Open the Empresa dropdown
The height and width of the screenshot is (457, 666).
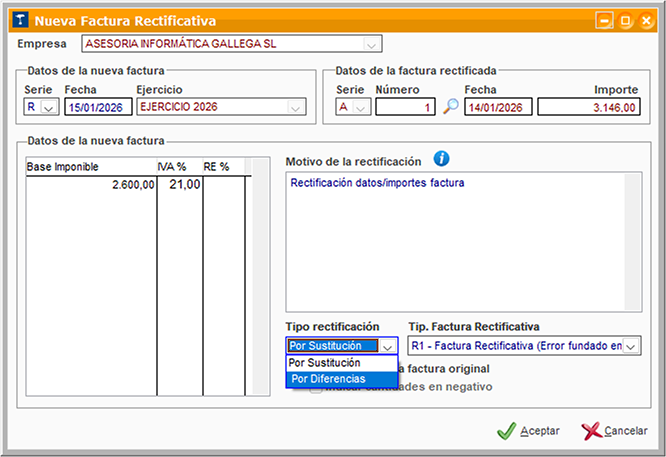click(371, 44)
